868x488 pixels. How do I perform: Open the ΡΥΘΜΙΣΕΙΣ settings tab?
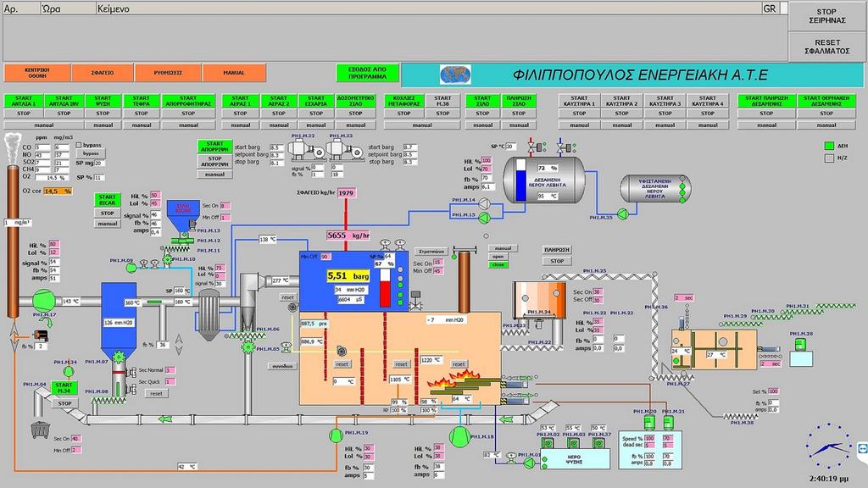[169, 73]
